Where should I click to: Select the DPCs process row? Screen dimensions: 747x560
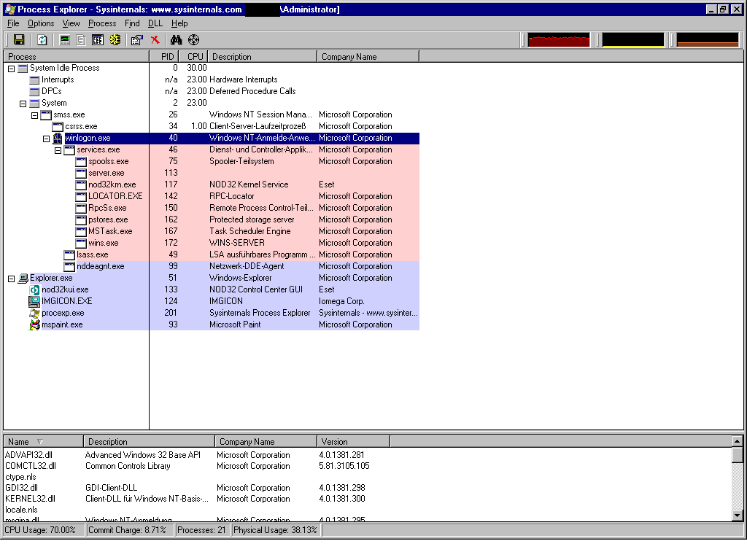tap(212, 91)
